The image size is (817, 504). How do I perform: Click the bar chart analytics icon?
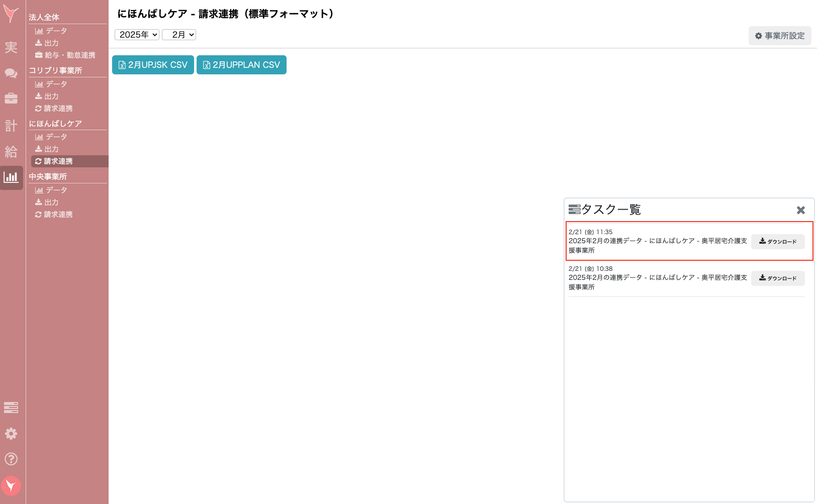point(11,178)
